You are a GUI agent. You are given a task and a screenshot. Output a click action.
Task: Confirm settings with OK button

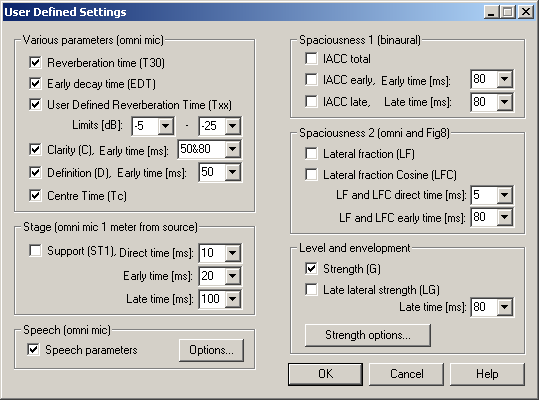point(325,374)
